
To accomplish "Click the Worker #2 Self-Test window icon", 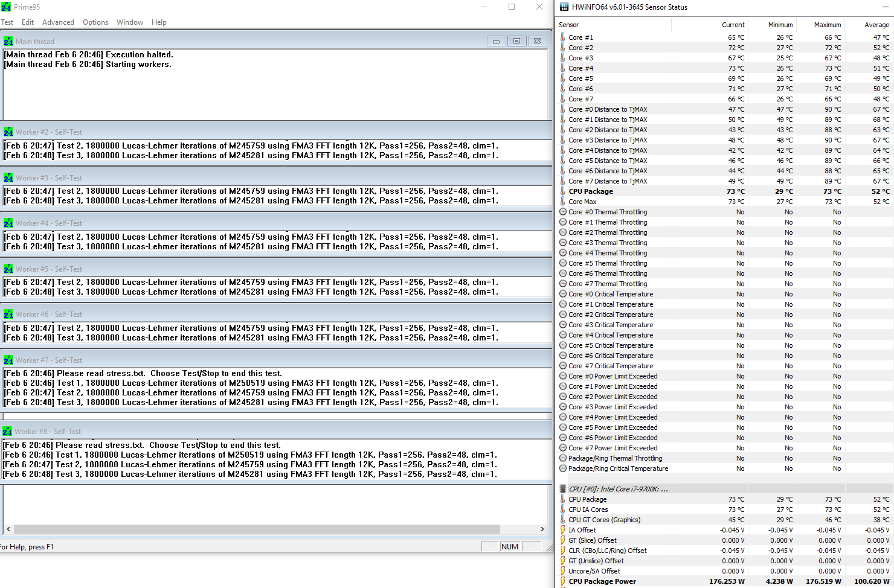I will (8, 132).
